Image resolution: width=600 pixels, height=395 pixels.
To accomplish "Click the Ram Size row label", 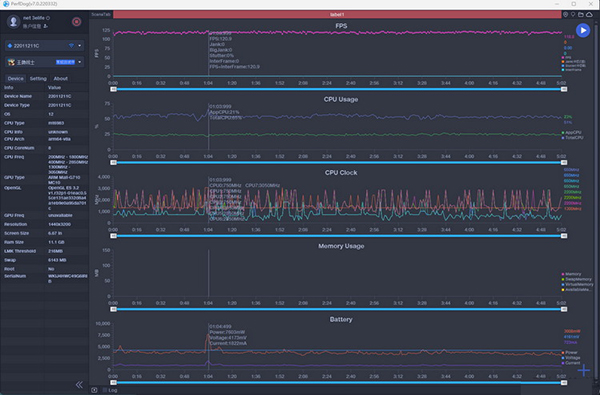I will click(x=14, y=242).
